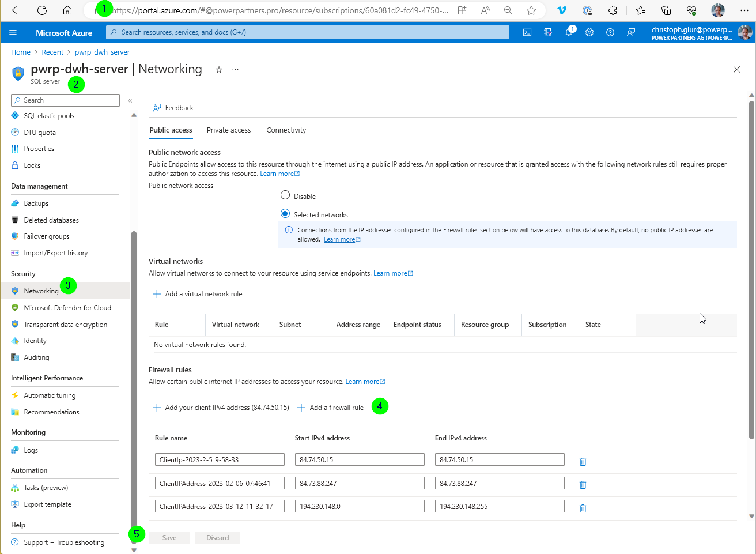756x554 pixels.
Task: Open Azure portal settings gear
Action: point(589,32)
